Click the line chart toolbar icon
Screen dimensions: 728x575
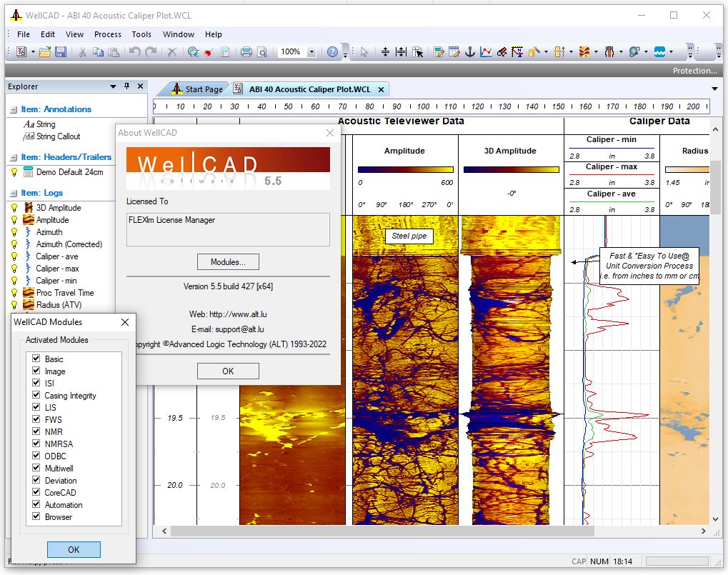click(486, 52)
